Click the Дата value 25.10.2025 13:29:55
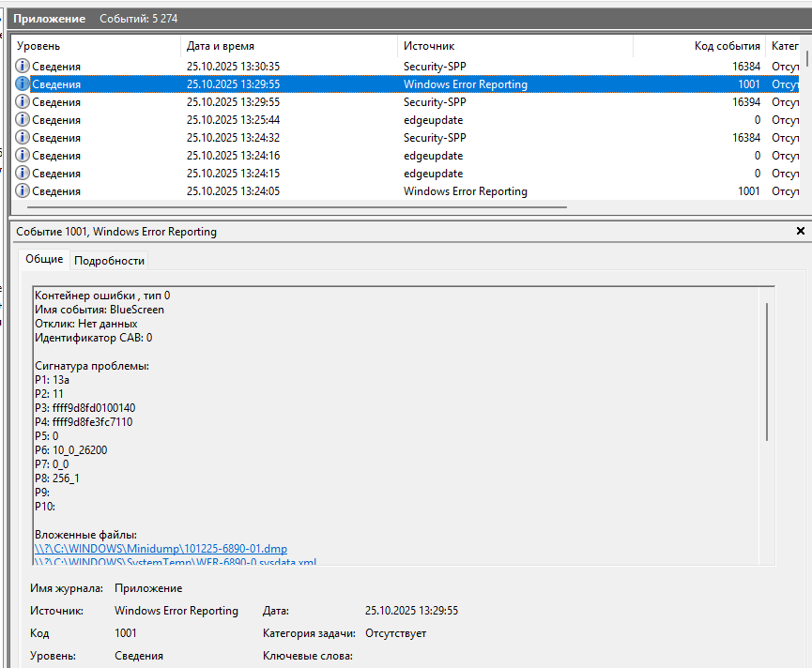This screenshot has width=812, height=668. (411, 611)
